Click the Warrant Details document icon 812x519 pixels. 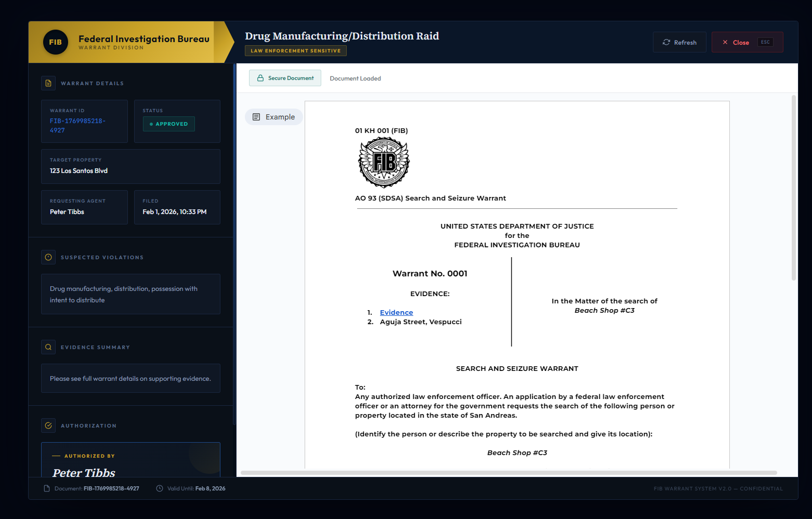(48, 83)
